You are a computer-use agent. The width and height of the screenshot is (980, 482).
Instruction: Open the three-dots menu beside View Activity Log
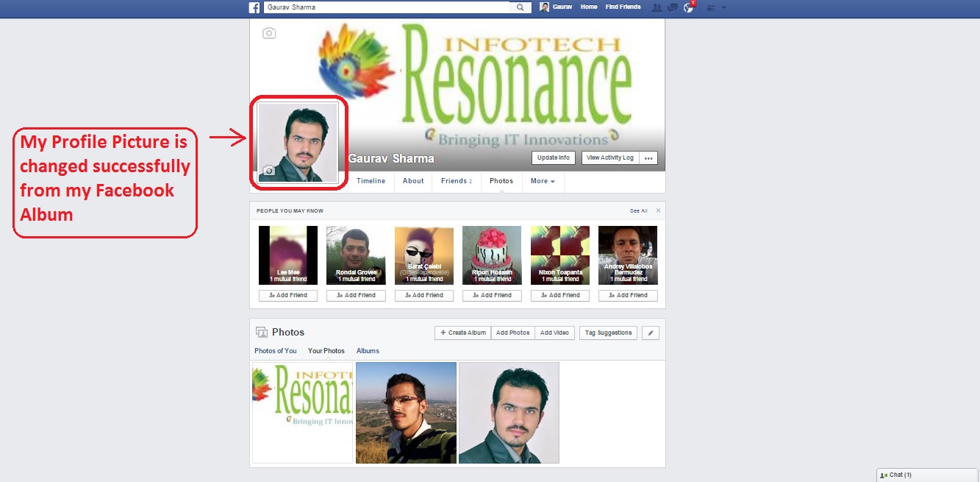coord(648,158)
